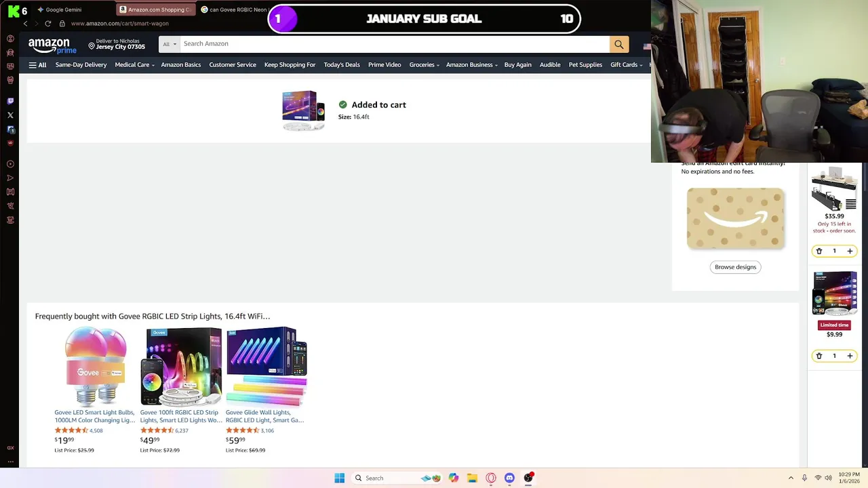Open the search category All dropdown

(170, 44)
